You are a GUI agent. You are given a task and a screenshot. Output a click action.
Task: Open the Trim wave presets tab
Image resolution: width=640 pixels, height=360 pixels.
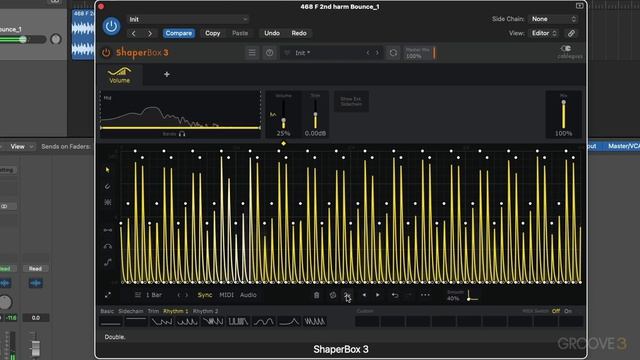(x=153, y=311)
